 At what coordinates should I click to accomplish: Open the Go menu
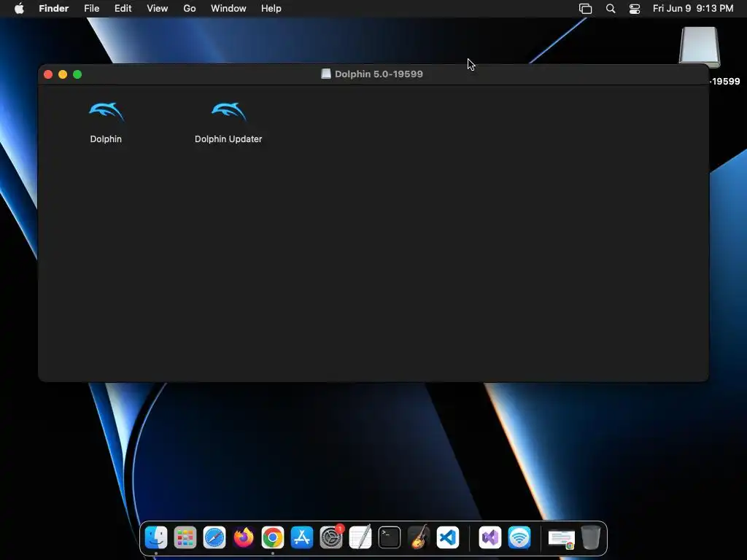(190, 9)
